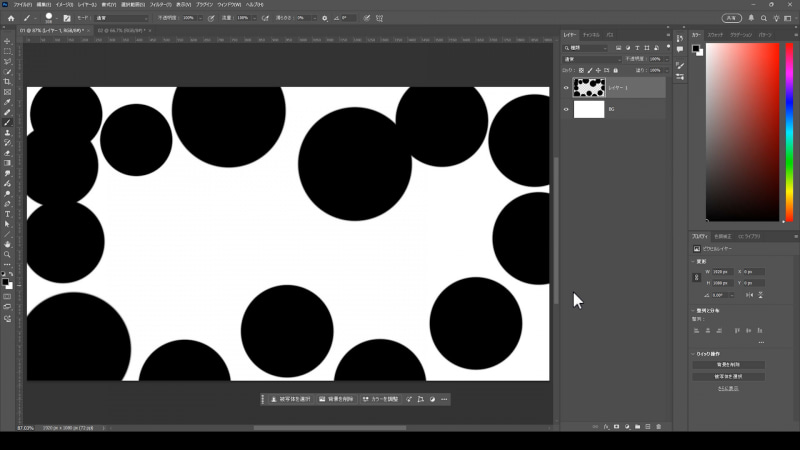Image resolution: width=800 pixels, height=450 pixels.
Task: Click the trash icon in Layers panel
Action: 658,426
